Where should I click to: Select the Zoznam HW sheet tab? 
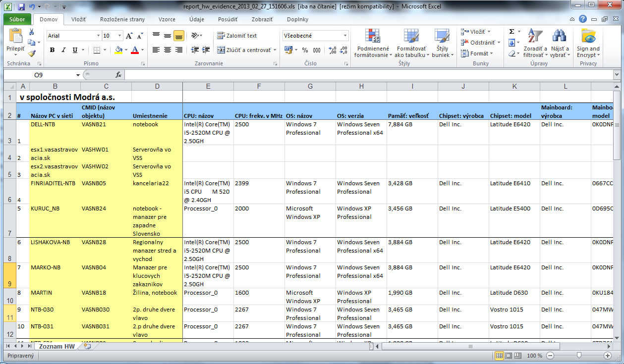[57, 347]
